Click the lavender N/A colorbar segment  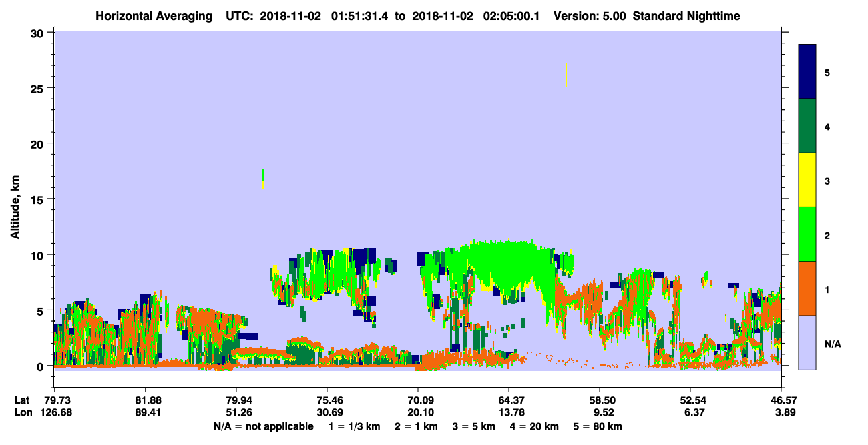pyautogui.click(x=807, y=342)
